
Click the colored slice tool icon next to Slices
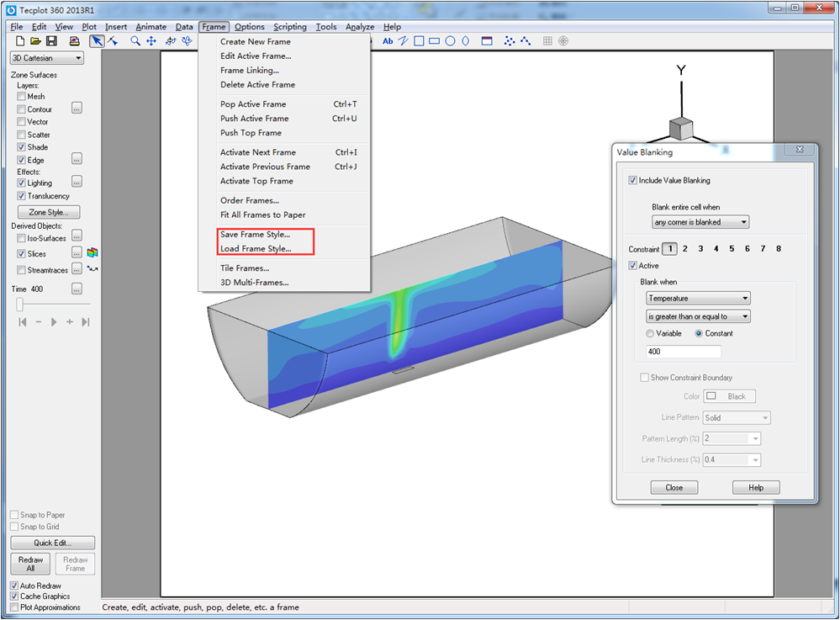click(x=92, y=252)
